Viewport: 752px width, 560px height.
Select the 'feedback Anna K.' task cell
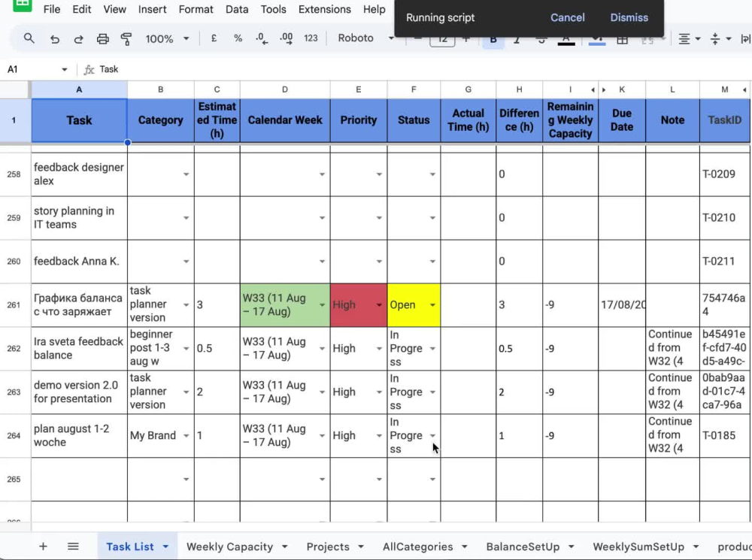[79, 262]
